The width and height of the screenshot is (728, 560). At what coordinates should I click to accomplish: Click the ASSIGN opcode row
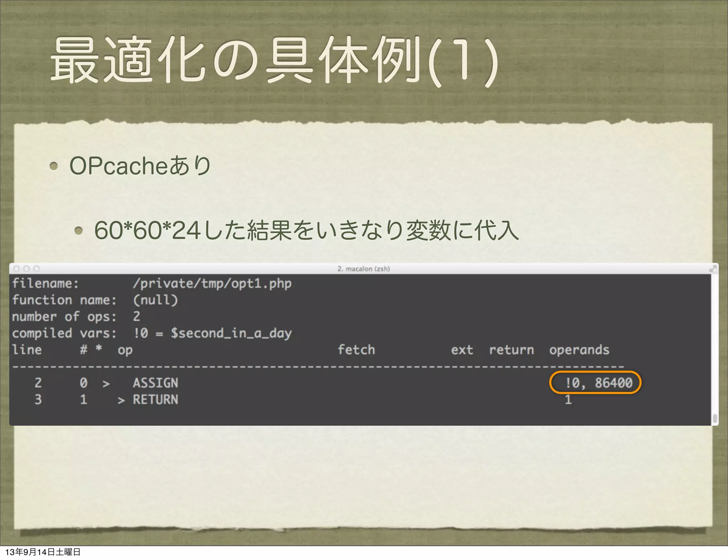[x=334, y=383]
